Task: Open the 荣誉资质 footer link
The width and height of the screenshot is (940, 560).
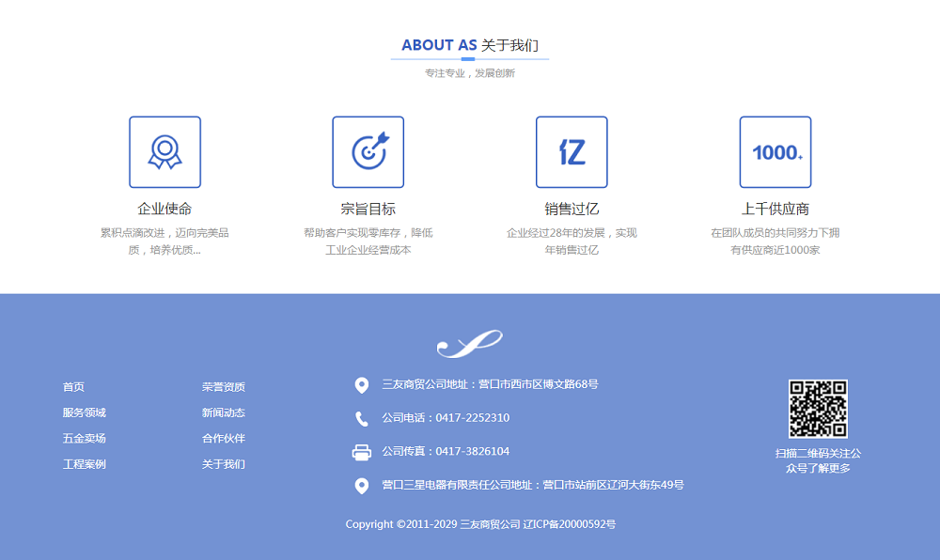Action: pos(224,387)
